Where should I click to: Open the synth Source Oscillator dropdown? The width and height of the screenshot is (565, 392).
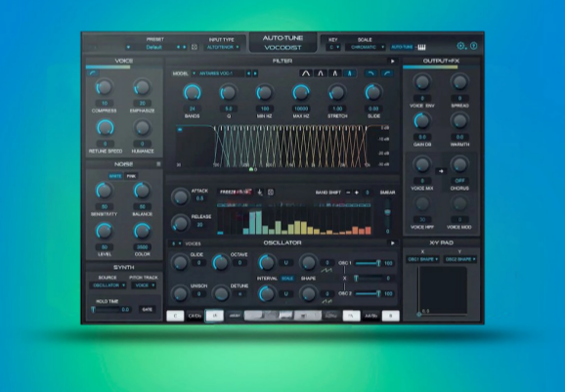click(109, 285)
